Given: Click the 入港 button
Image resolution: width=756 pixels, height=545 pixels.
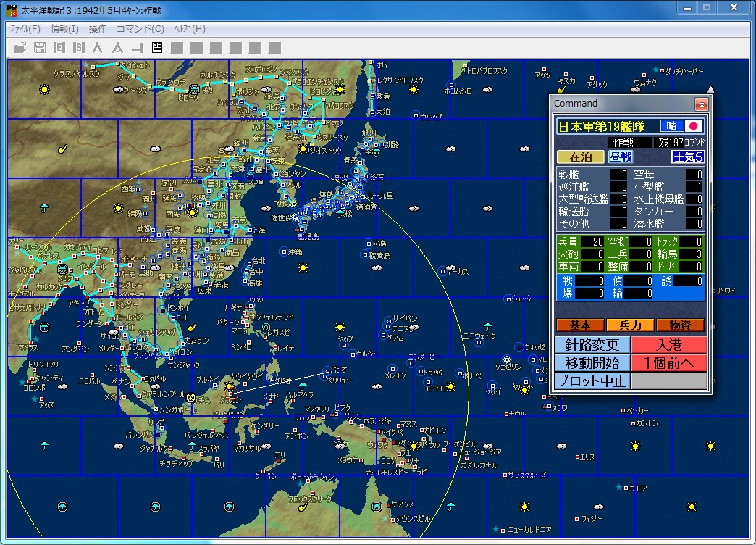Looking at the screenshot, I should [669, 345].
